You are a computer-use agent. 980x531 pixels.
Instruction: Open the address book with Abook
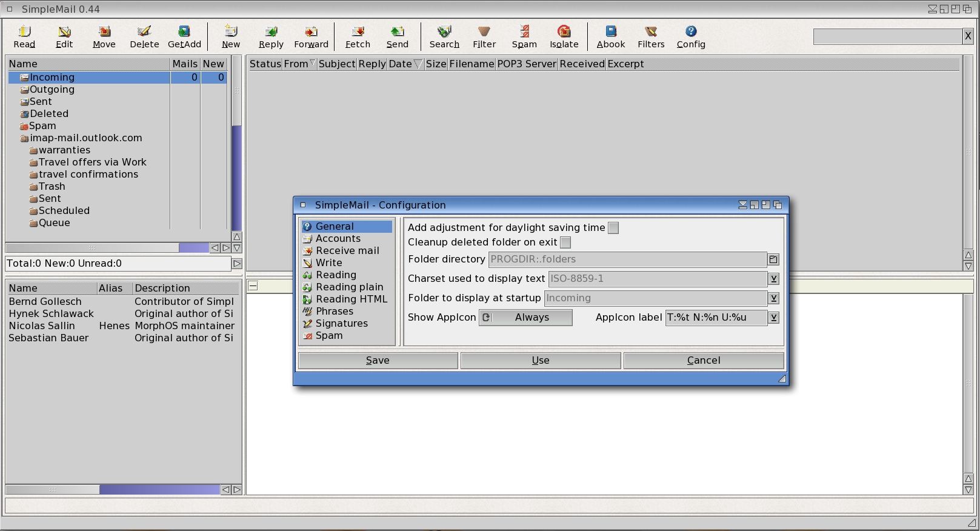point(611,36)
